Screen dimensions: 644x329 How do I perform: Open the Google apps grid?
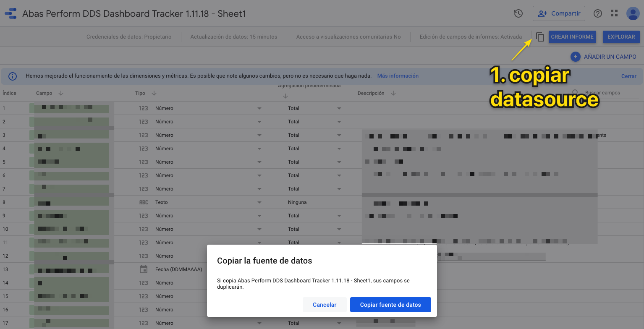614,13
